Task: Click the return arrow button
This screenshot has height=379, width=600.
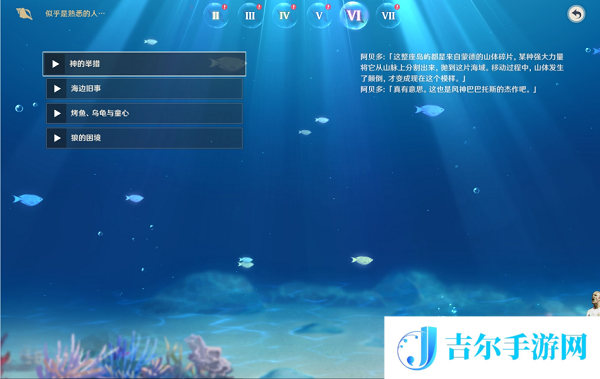Action: pos(576,14)
